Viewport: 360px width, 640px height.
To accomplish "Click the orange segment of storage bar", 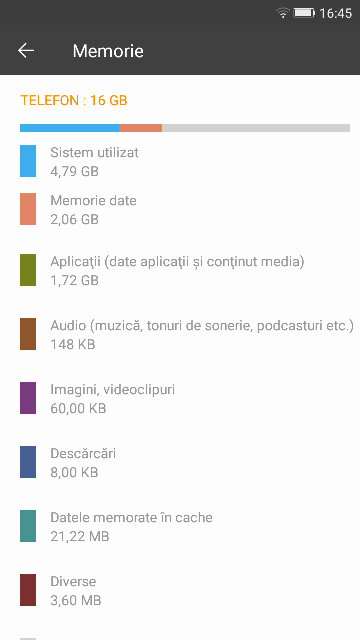I will [x=140, y=128].
